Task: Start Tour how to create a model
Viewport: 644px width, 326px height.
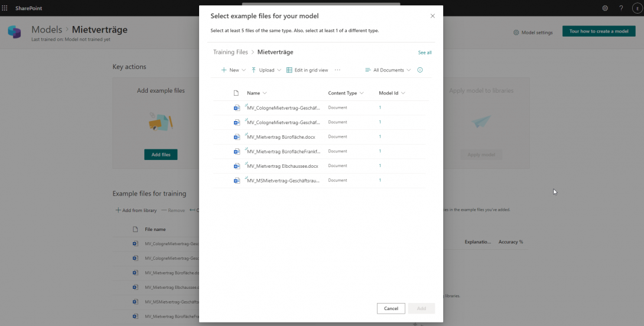Action: (599, 31)
